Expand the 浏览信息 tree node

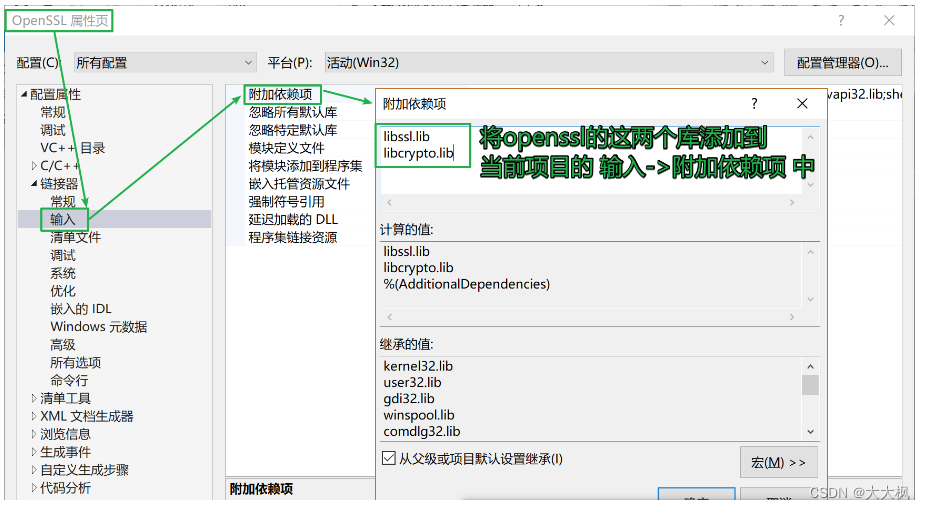point(34,434)
